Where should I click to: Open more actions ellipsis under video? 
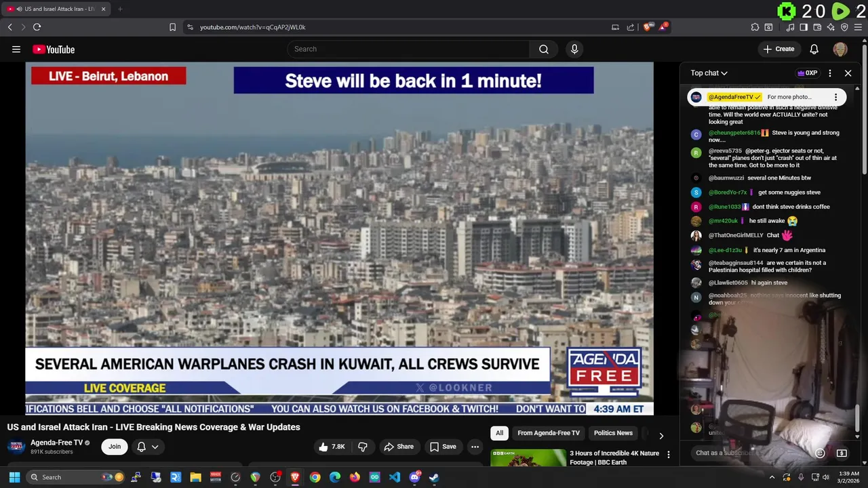[x=475, y=447]
